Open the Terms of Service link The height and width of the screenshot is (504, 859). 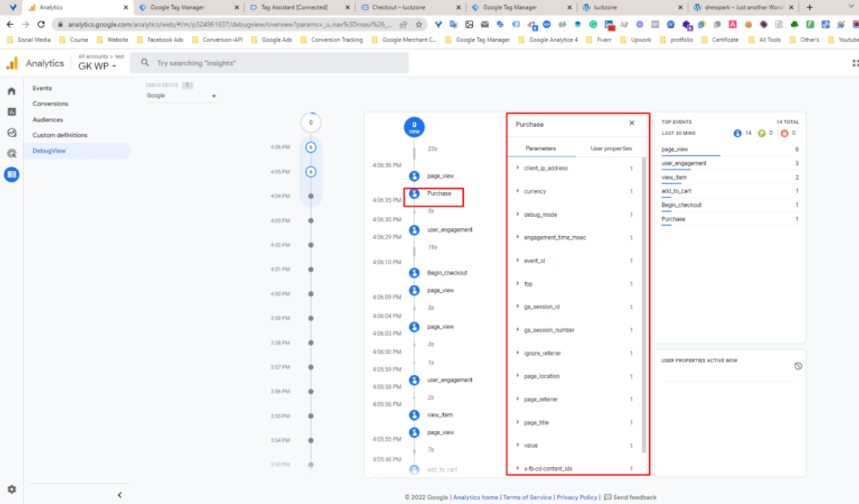pos(527,497)
